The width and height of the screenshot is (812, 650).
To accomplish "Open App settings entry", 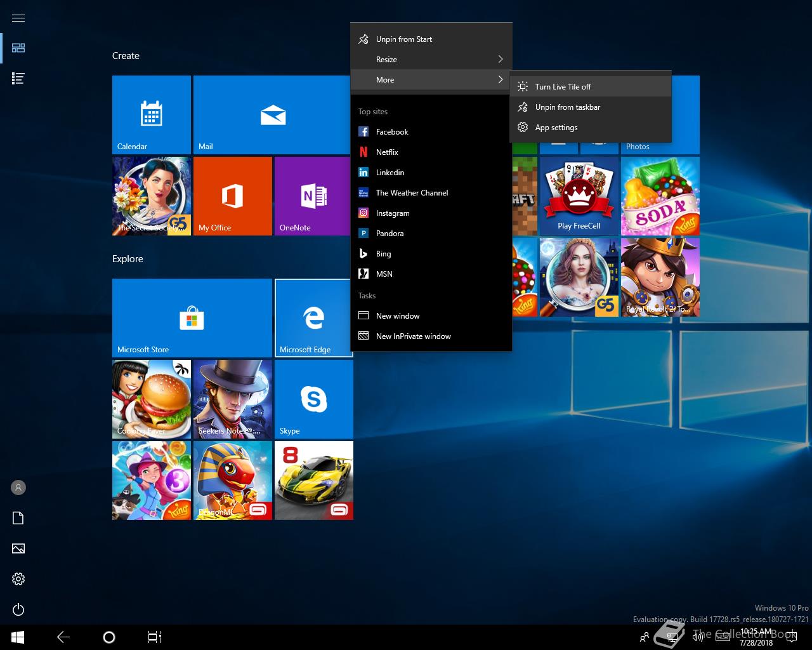I will point(591,128).
